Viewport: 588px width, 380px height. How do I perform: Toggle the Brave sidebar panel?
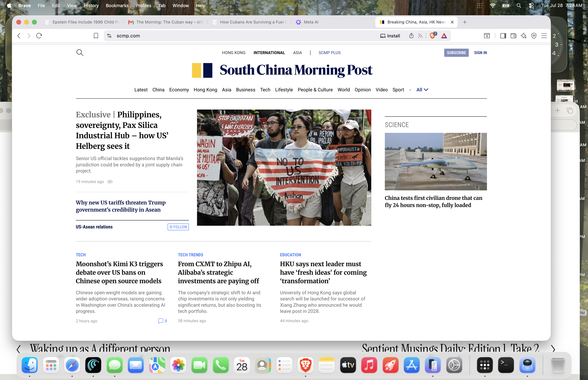(503, 36)
